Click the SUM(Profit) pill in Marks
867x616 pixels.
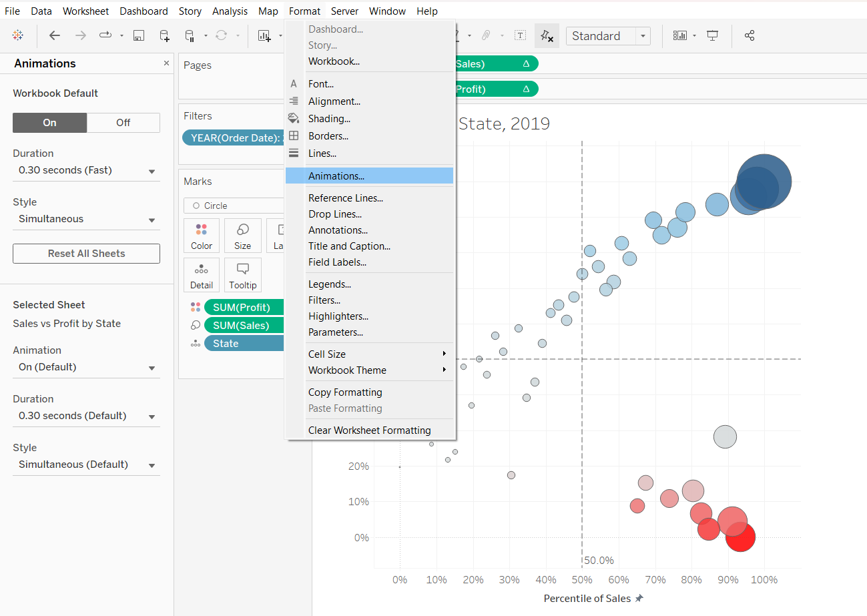tap(243, 308)
